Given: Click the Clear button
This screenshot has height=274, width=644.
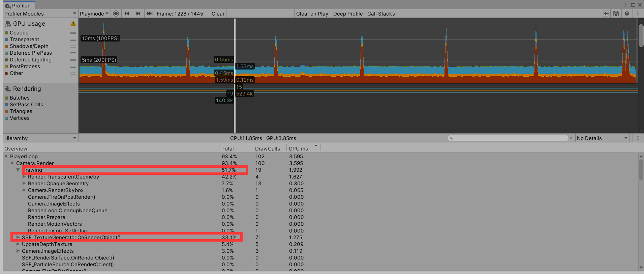Looking at the screenshot, I should click(x=218, y=13).
